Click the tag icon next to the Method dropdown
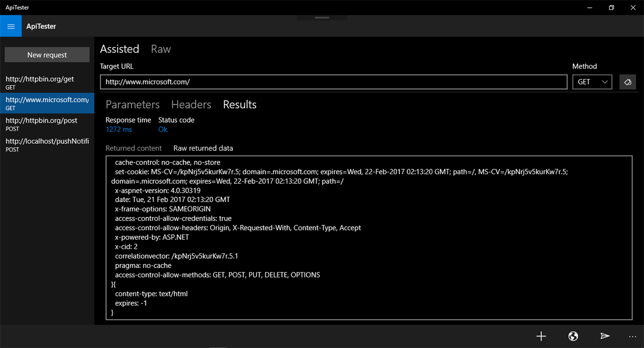This screenshot has width=644, height=348. [x=627, y=82]
